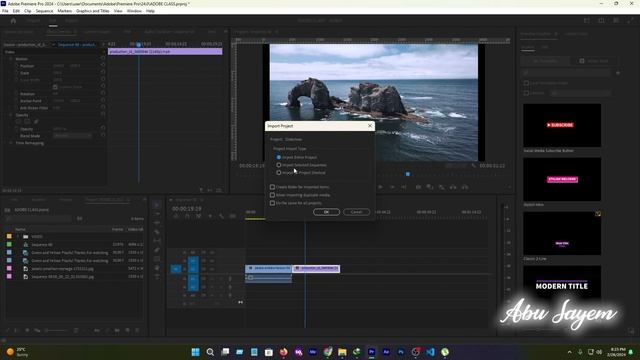Click the orange label swatch of VIDEO bin
This screenshot has height=360, width=640.
(9, 236)
